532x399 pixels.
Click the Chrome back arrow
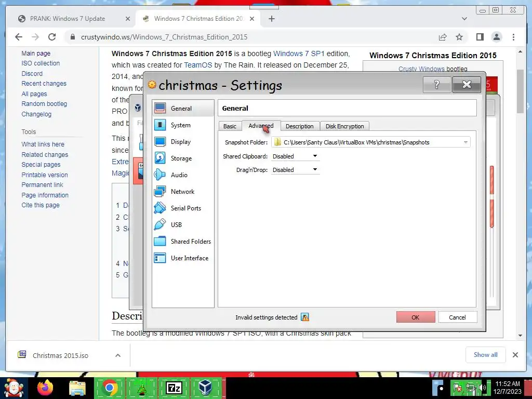coord(19,37)
